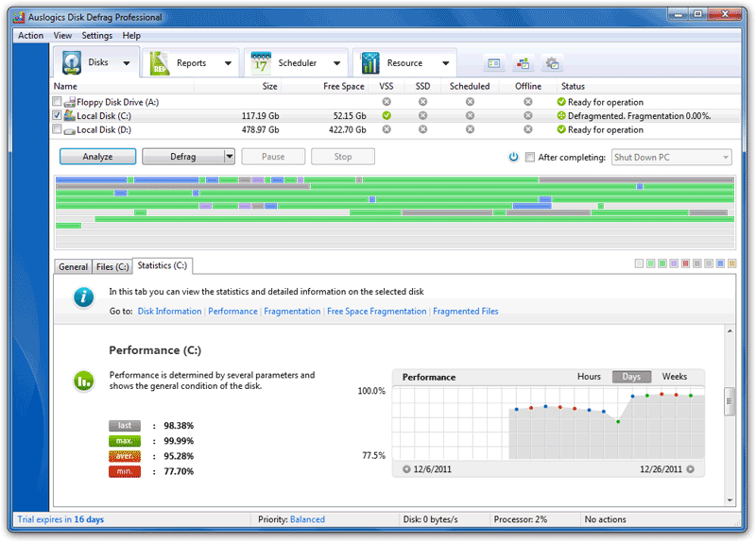Open the Reports dropdown arrow
The height and width of the screenshot is (542, 756).
(x=228, y=64)
